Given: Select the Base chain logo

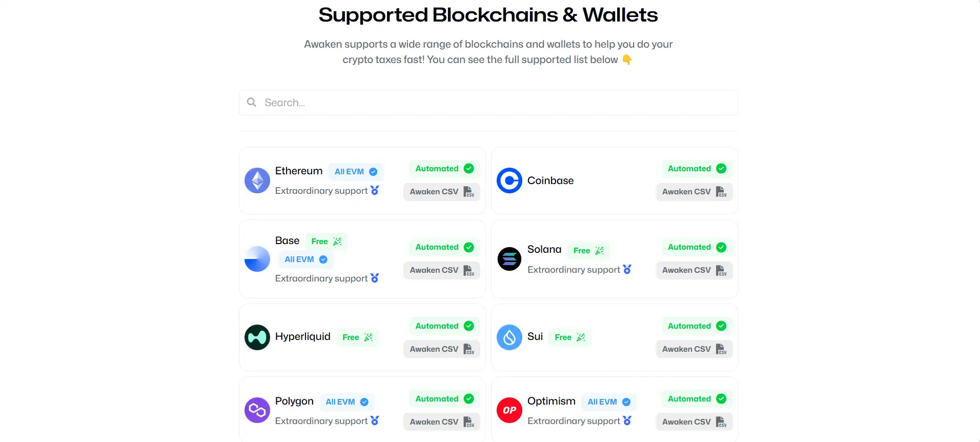Looking at the screenshot, I should 257,259.
